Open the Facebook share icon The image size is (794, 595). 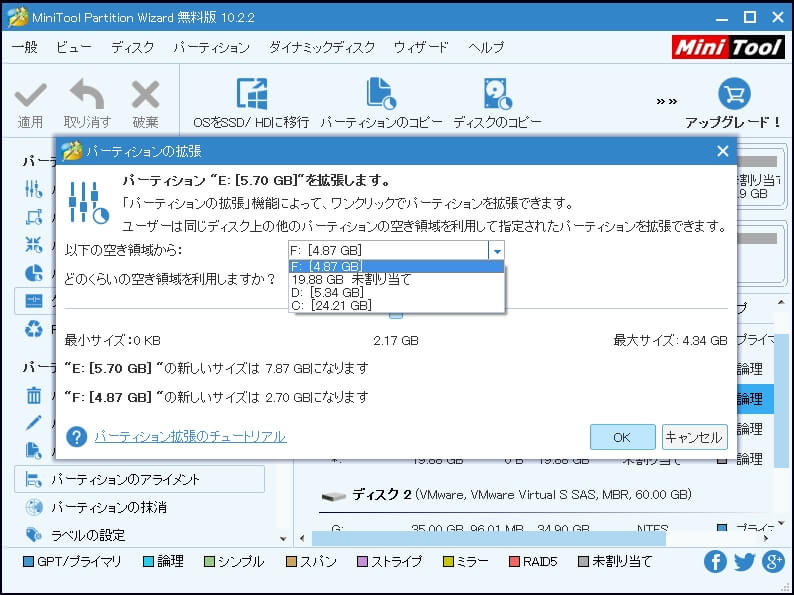715,562
